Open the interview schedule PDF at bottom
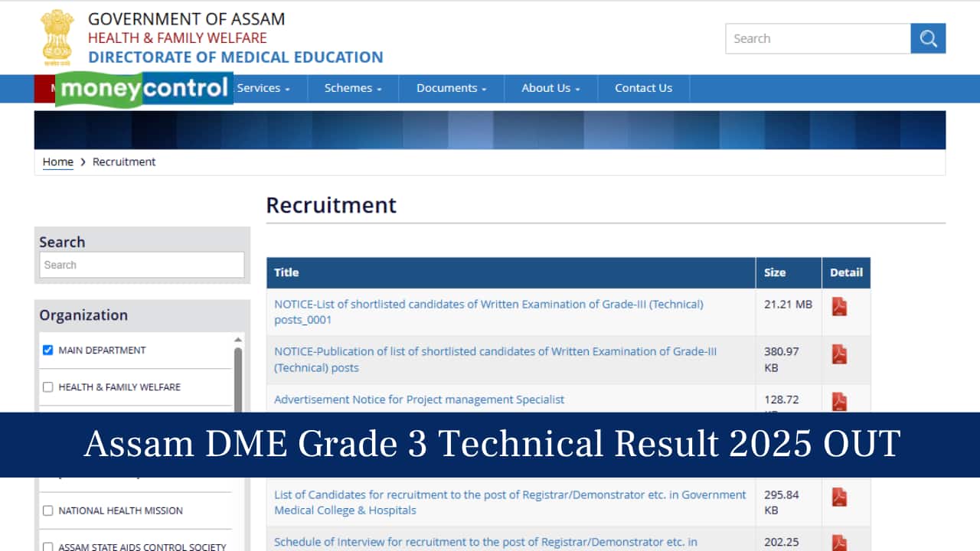 (x=839, y=541)
